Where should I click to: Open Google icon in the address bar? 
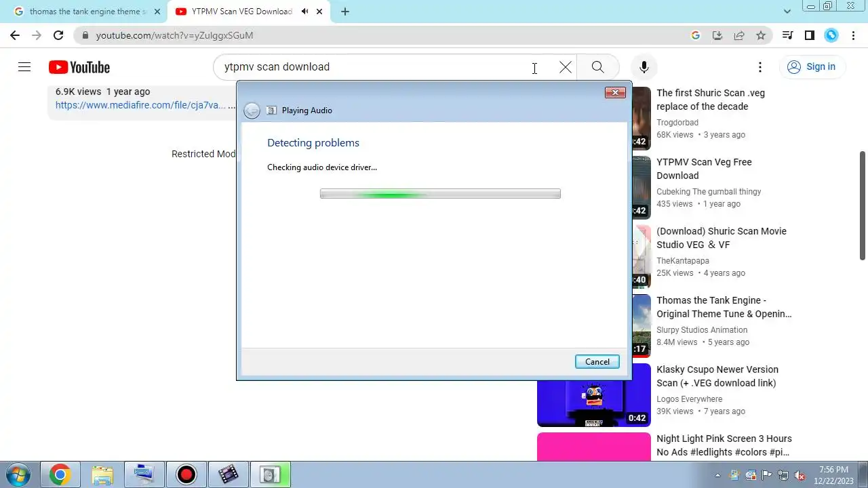click(x=695, y=35)
